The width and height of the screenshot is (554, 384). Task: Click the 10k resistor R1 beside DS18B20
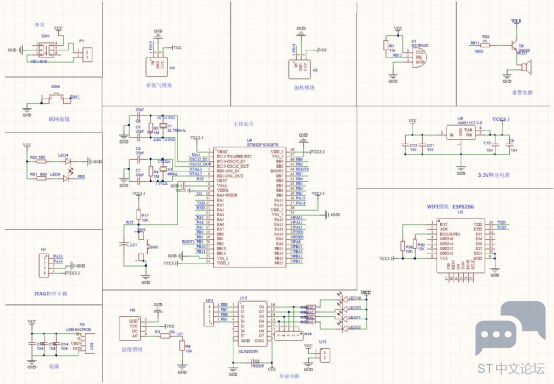click(x=386, y=46)
